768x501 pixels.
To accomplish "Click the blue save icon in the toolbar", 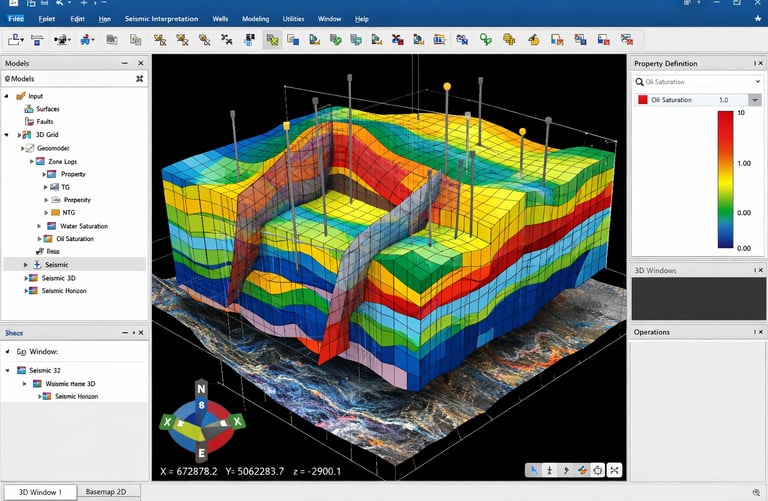I will pos(37,40).
